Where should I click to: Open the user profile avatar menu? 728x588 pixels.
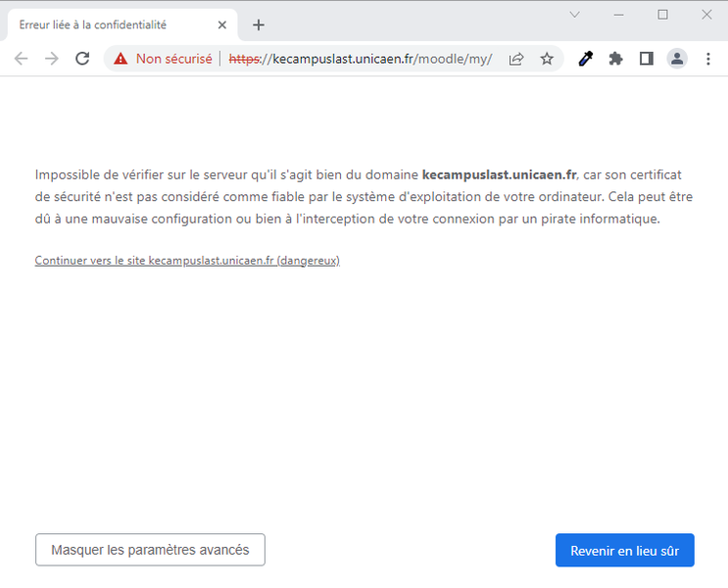[677, 59]
